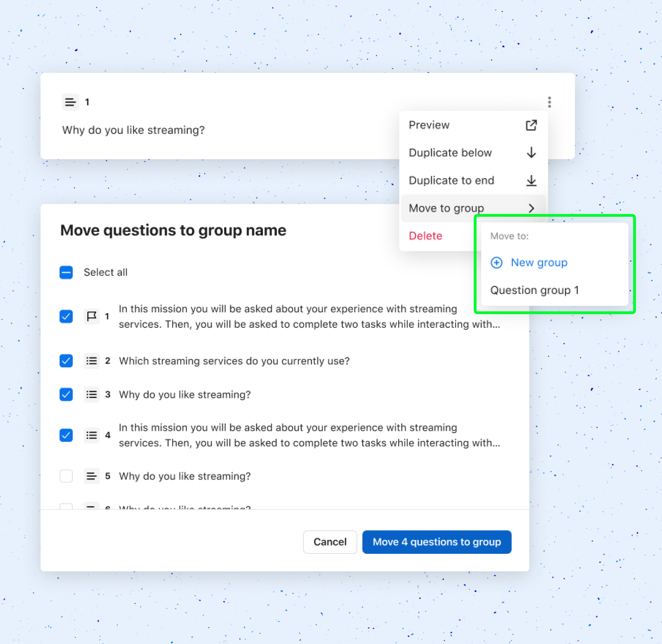This screenshot has height=644, width=662.
Task: Uncheck the question 2 streaming services checkbox
Action: (x=66, y=360)
